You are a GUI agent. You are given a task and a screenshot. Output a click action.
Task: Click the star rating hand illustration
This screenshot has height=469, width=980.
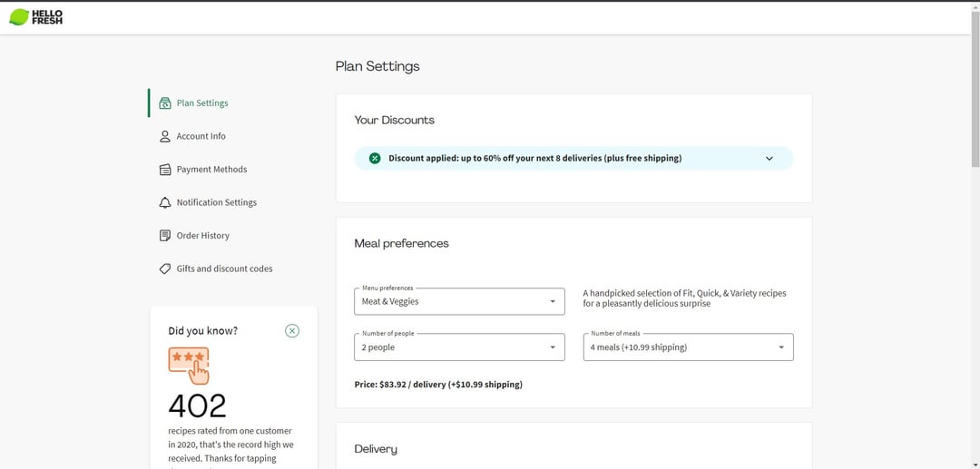point(189,365)
